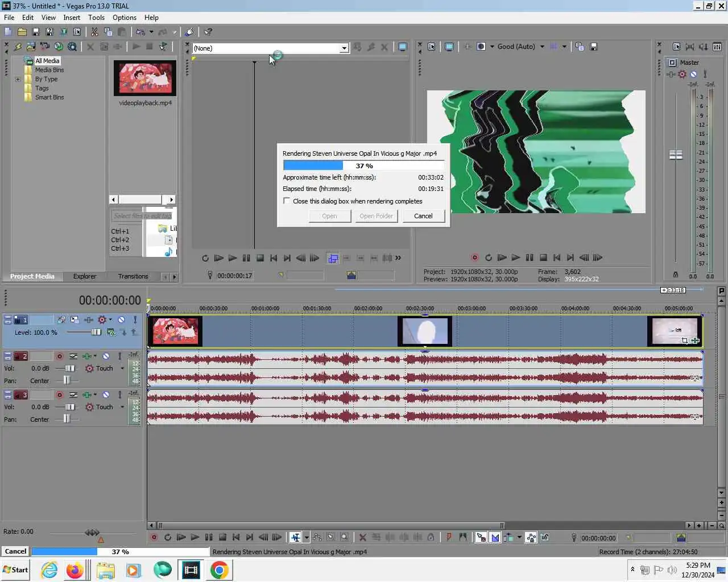
Task: Click Video Preview external monitor icon
Action: pos(449,47)
